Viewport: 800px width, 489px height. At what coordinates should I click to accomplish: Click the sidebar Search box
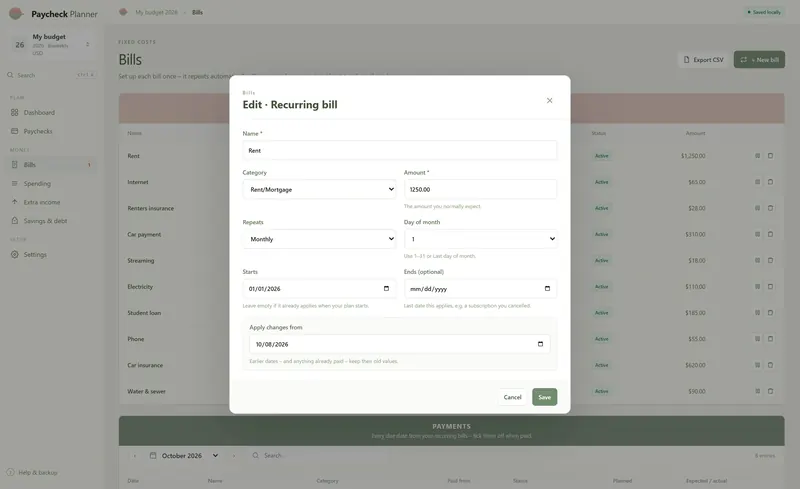pos(51,75)
